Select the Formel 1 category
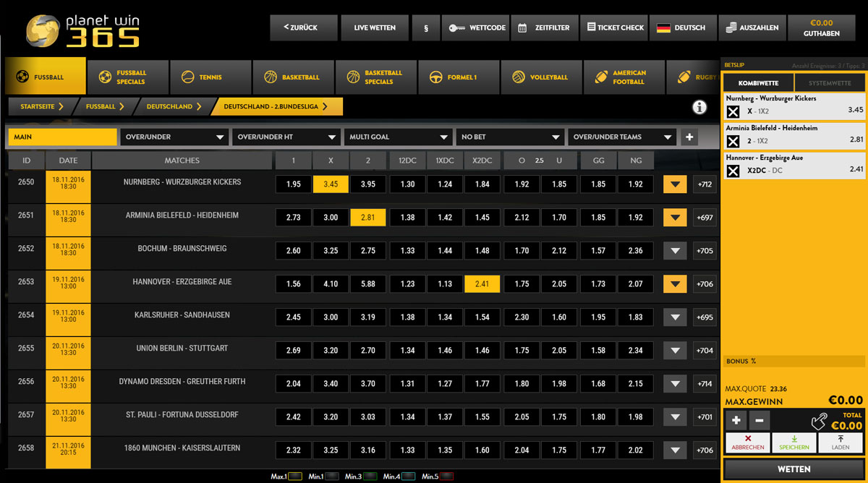This screenshot has height=483, width=868. pyautogui.click(x=458, y=77)
